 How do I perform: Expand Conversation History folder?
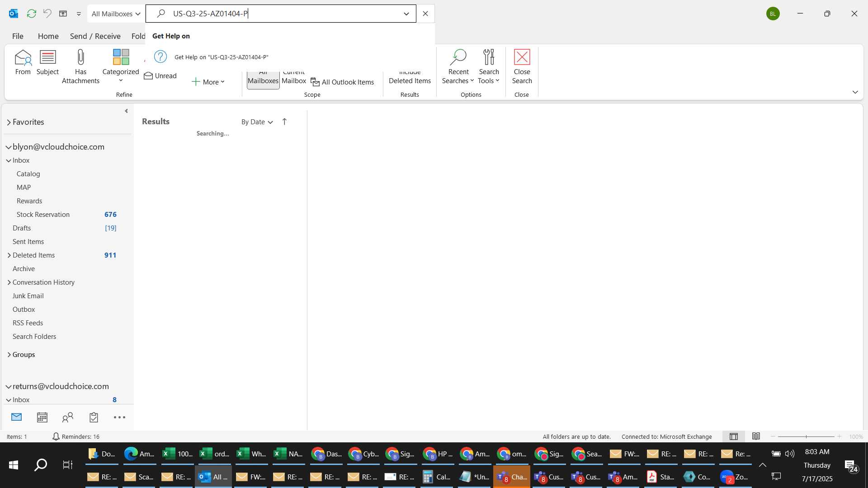(9, 282)
